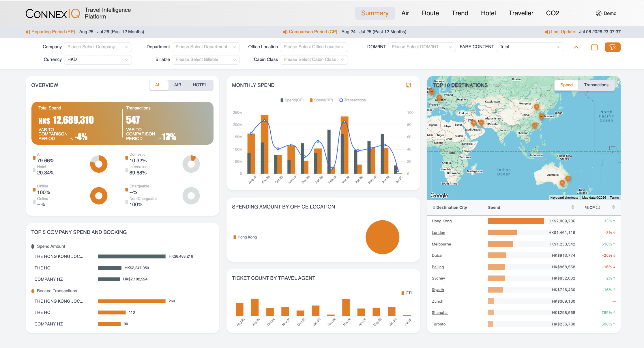Open the Melbourne destination link
This screenshot has height=348, width=644.
click(441, 244)
